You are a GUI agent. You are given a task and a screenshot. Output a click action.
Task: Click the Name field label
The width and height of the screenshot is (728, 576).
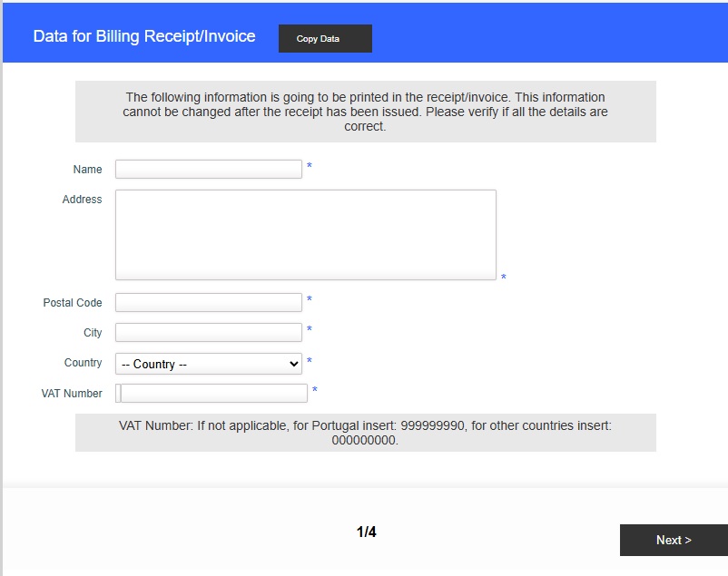click(x=87, y=170)
